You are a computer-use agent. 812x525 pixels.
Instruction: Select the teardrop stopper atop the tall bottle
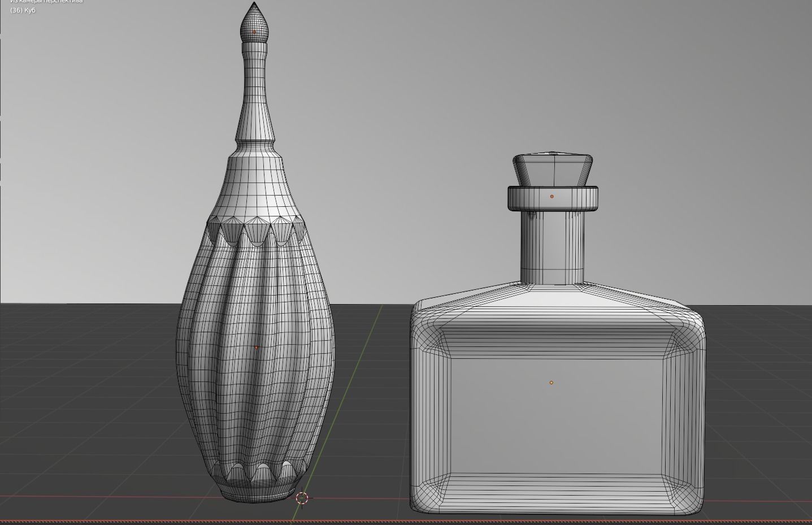point(254,22)
